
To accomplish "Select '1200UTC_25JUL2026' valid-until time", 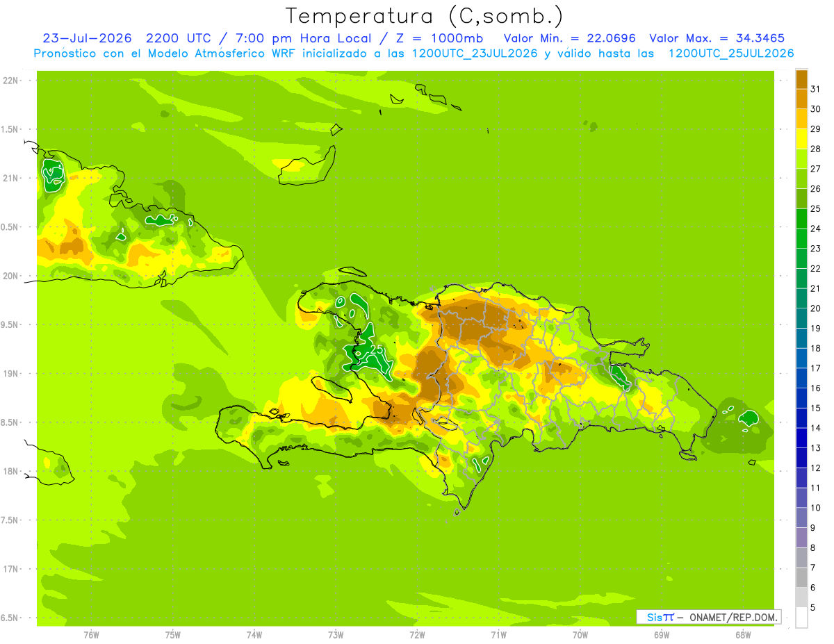I will [x=730, y=54].
